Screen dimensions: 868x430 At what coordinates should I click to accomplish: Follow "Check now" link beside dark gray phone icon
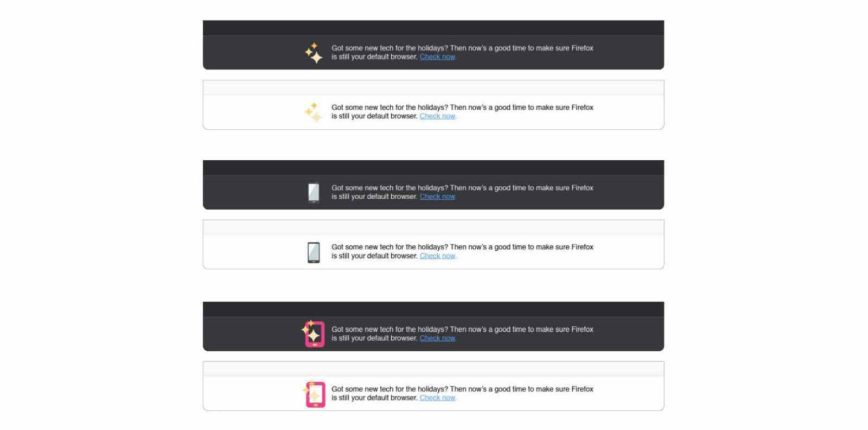pos(438,197)
